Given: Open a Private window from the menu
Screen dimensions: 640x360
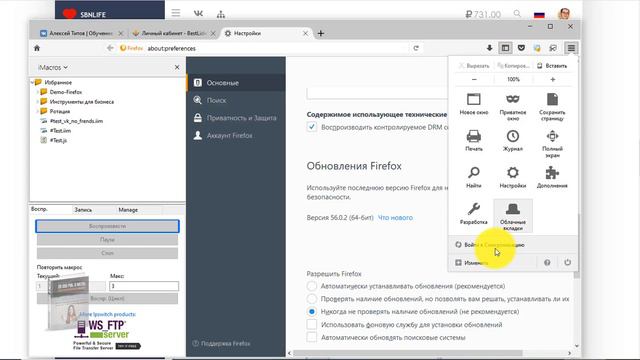Looking at the screenshot, I should point(513,107).
